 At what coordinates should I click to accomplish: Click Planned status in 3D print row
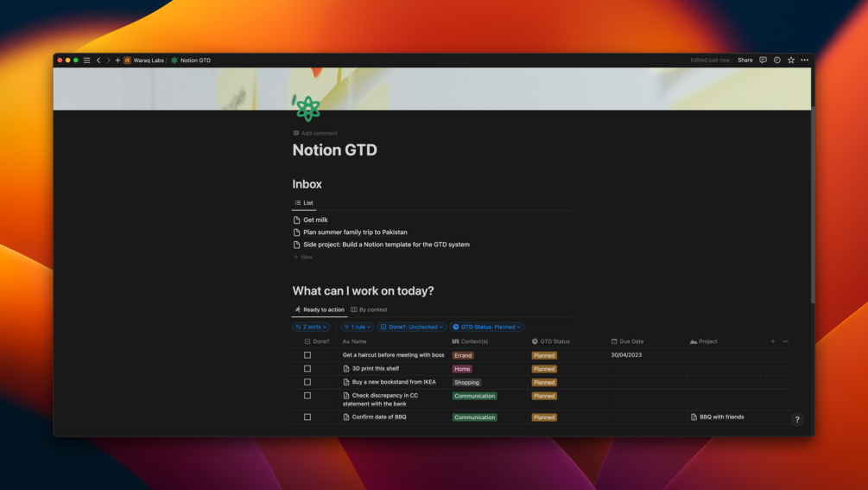pos(544,369)
